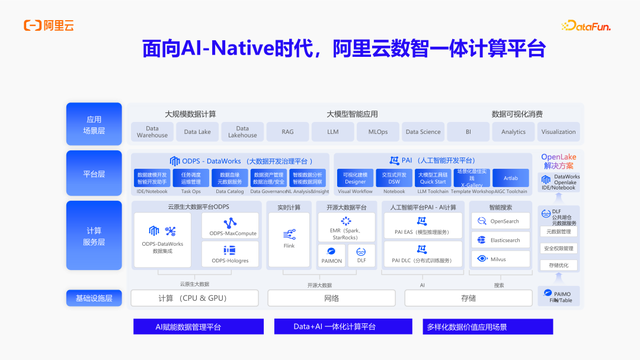Open the X-Gallery tile in PAI
Screen dimensions: 640x360
click(x=472, y=178)
